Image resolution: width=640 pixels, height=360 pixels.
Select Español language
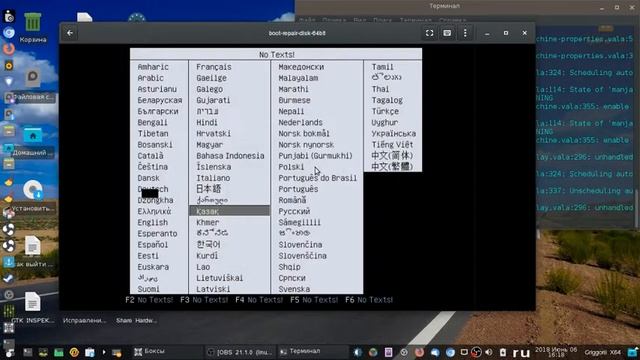pyautogui.click(x=153, y=245)
